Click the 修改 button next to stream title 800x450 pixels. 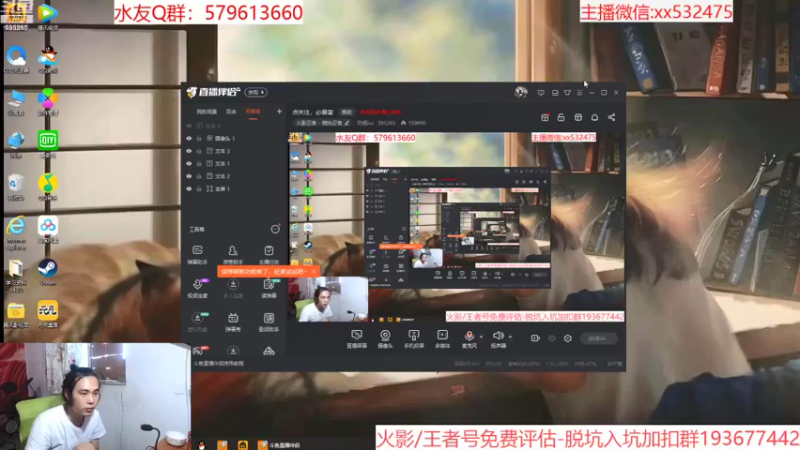point(346,112)
